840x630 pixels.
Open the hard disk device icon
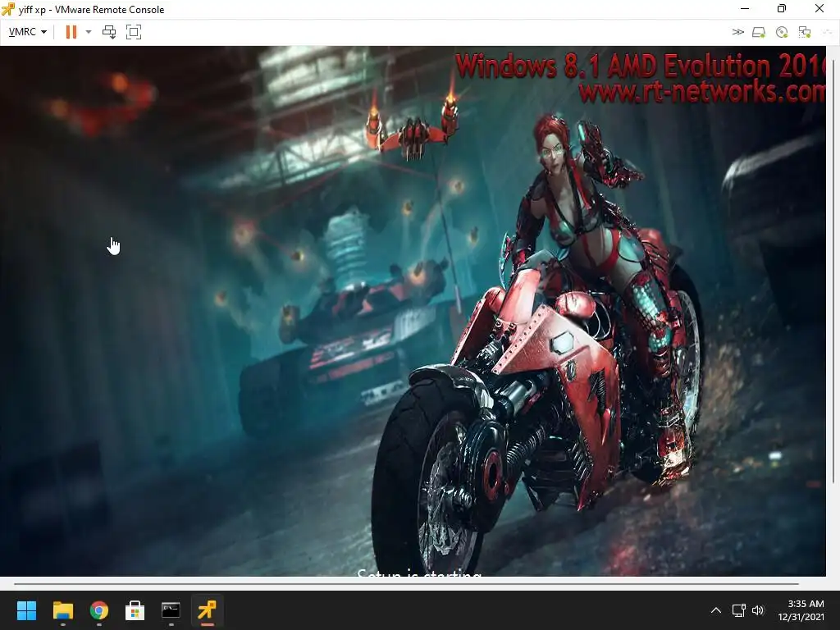759,32
